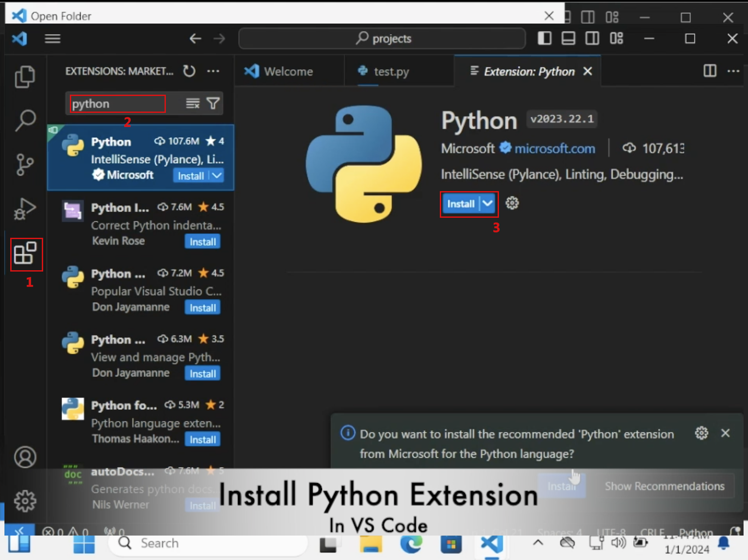The height and width of the screenshot is (560, 748).
Task: Open the Python extension manage gear
Action: coord(512,203)
